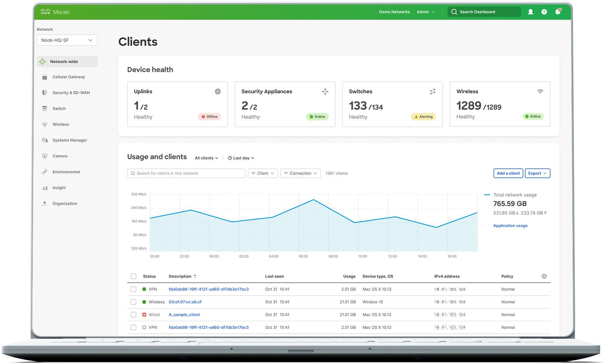Screen dimensions: 603x364
Task: Open Environmental menu item
Action: click(x=67, y=172)
